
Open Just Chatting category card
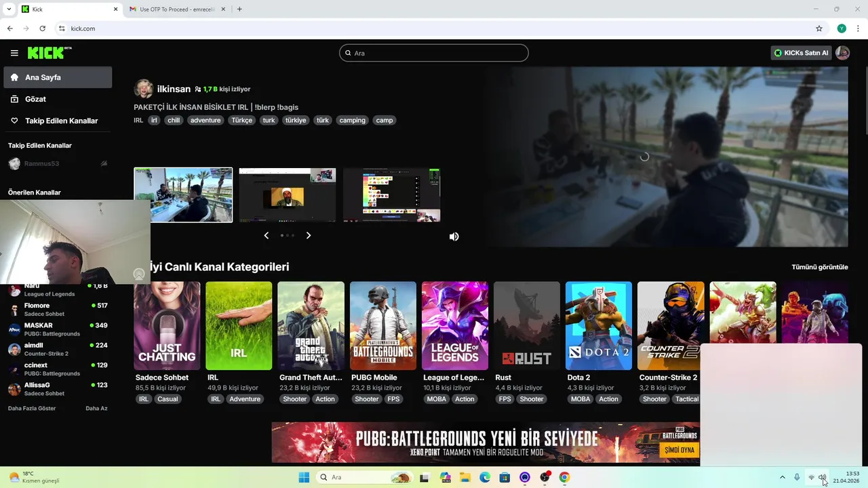coord(167,326)
